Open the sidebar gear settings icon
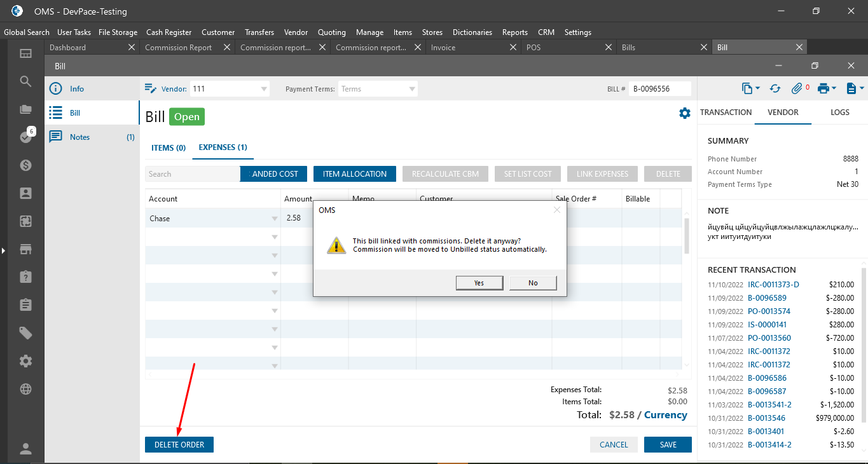Image resolution: width=868 pixels, height=464 pixels. click(x=26, y=361)
